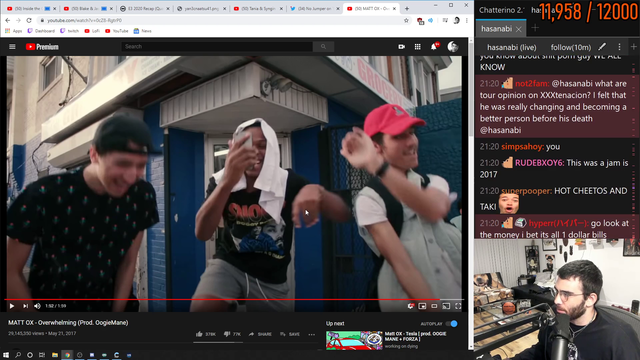Click the Chatterino moderation sword icon
The height and width of the screenshot is (360, 640).
602,47
